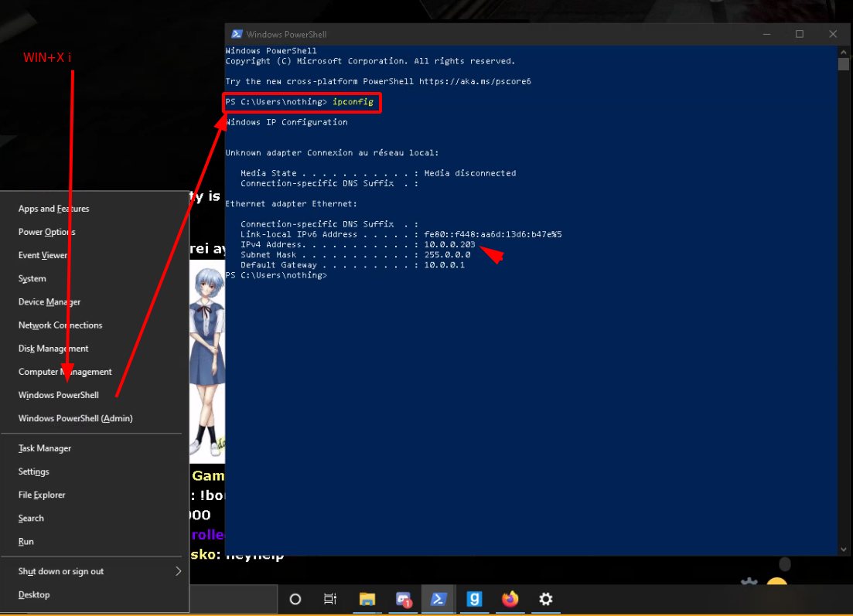This screenshot has width=853, height=616.
Task: Open the blue "g" app on the taskbar
Action: [x=474, y=599]
